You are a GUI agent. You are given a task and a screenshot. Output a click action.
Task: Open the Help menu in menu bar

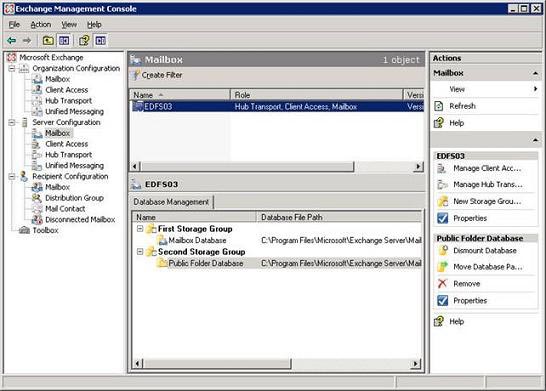pos(94,24)
